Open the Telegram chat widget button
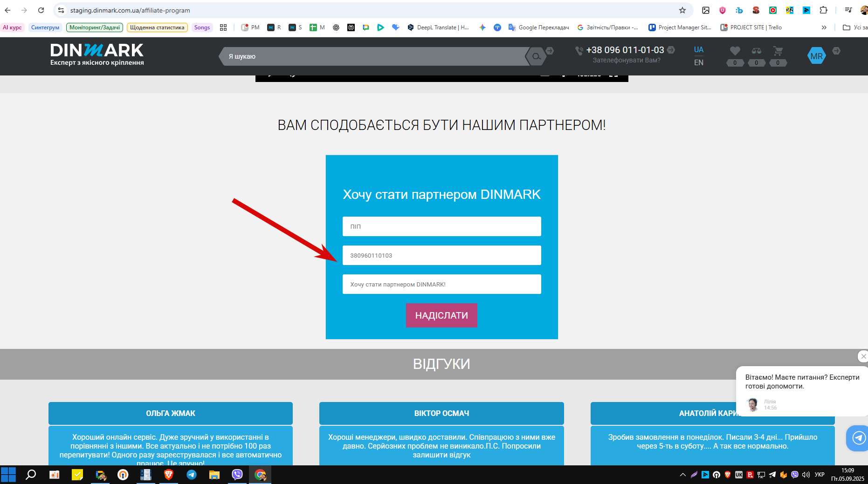 858,438
